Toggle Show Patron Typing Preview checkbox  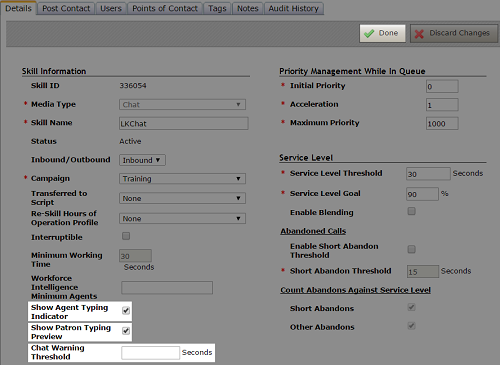126,331
